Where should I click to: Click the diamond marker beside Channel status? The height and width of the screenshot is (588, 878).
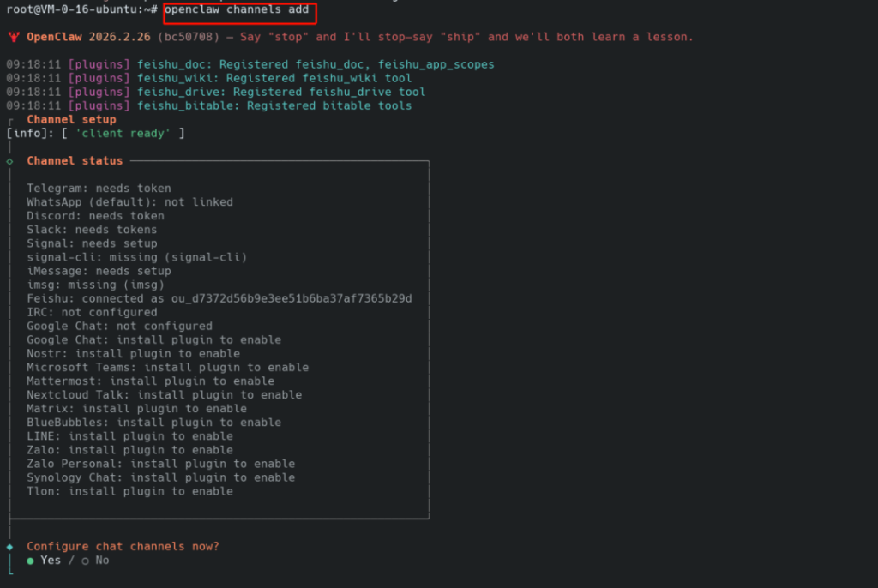[x=9, y=161]
